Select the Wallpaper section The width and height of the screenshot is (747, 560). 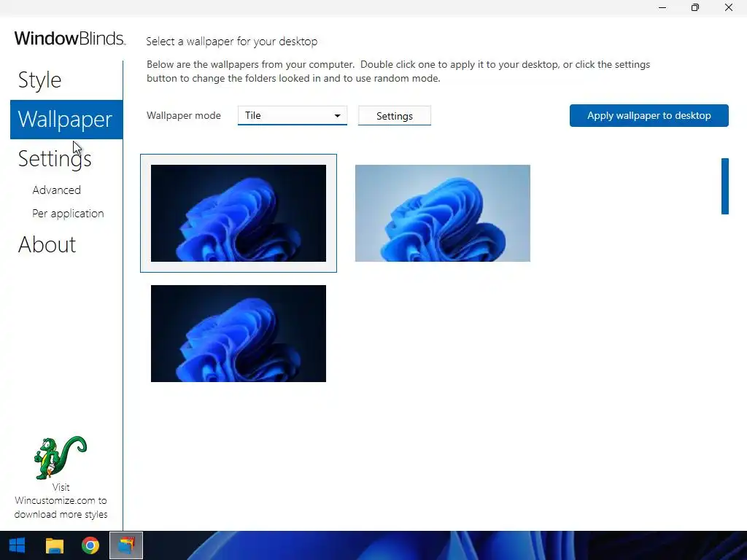tap(66, 120)
